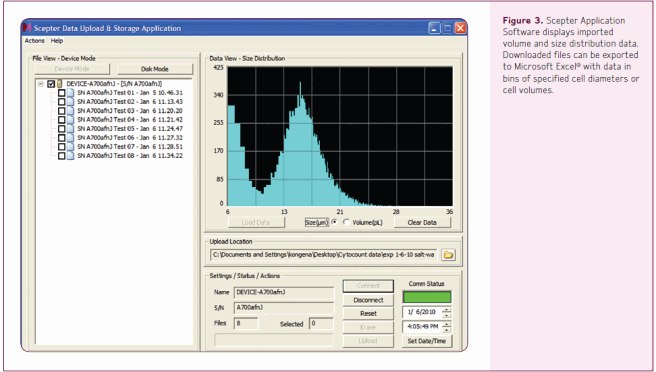The height and width of the screenshot is (372, 656).
Task: Click the Selected count field
Action: 321,323
